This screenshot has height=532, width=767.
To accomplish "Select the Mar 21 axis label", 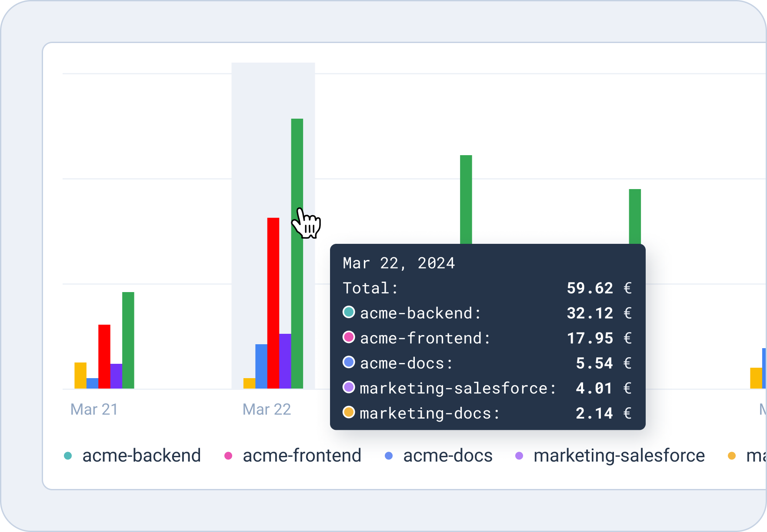I will 94,409.
